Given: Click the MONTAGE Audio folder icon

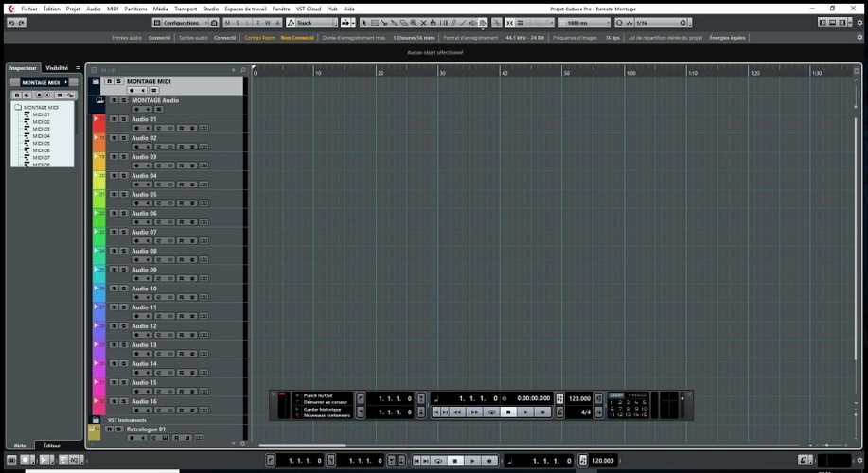Looking at the screenshot, I should (x=98, y=100).
